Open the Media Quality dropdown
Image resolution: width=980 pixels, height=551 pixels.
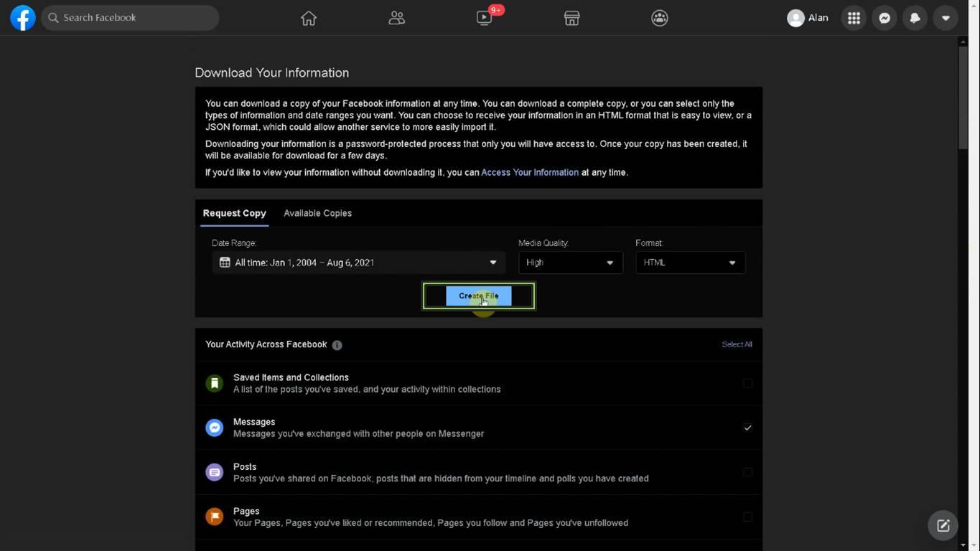[570, 263]
